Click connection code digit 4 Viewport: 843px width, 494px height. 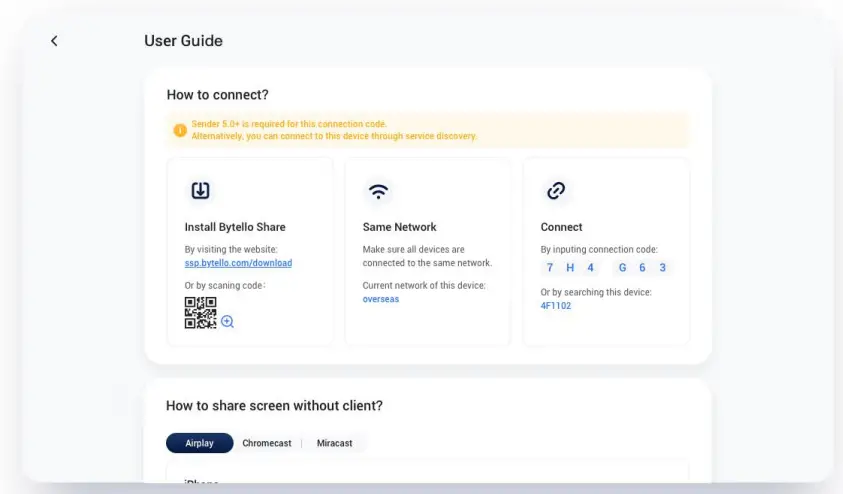pyautogui.click(x=590, y=267)
